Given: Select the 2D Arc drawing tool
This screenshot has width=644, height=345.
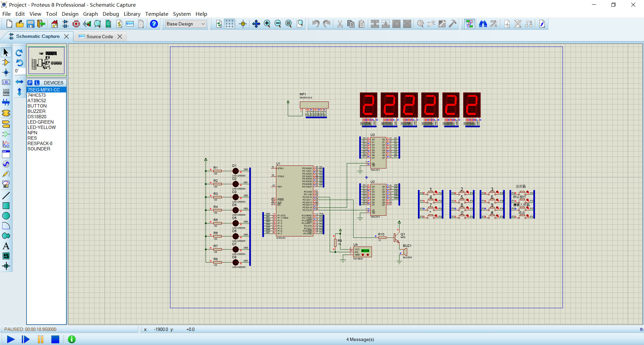Looking at the screenshot, I should click(x=6, y=226).
